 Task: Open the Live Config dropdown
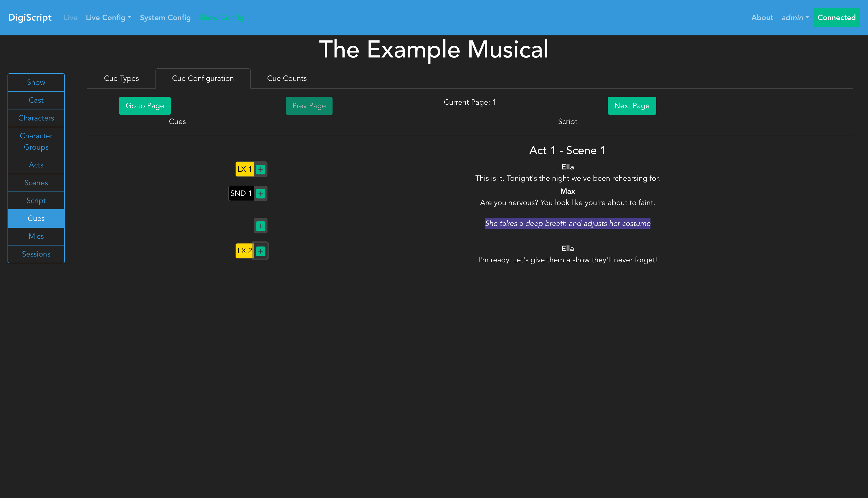coord(108,17)
